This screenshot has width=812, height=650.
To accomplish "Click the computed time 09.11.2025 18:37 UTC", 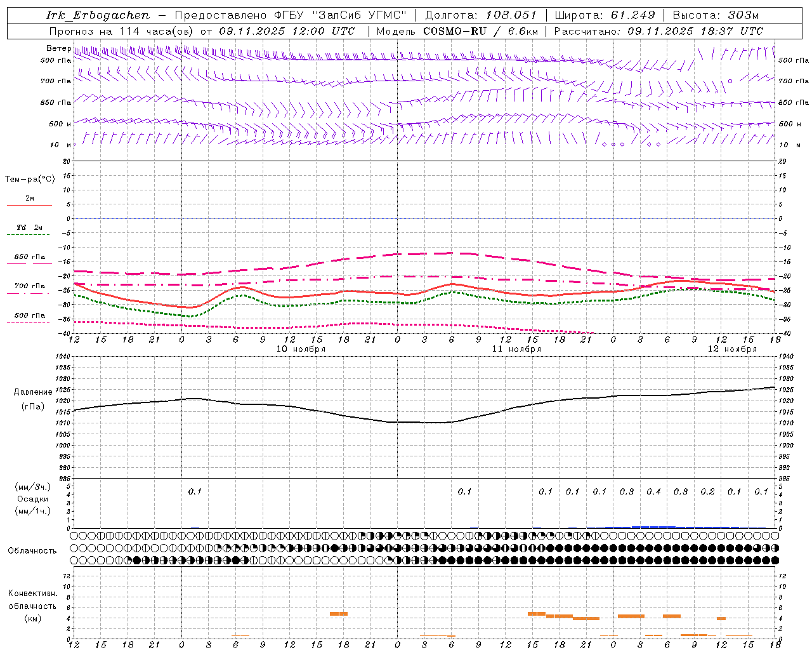I will coord(695,31).
